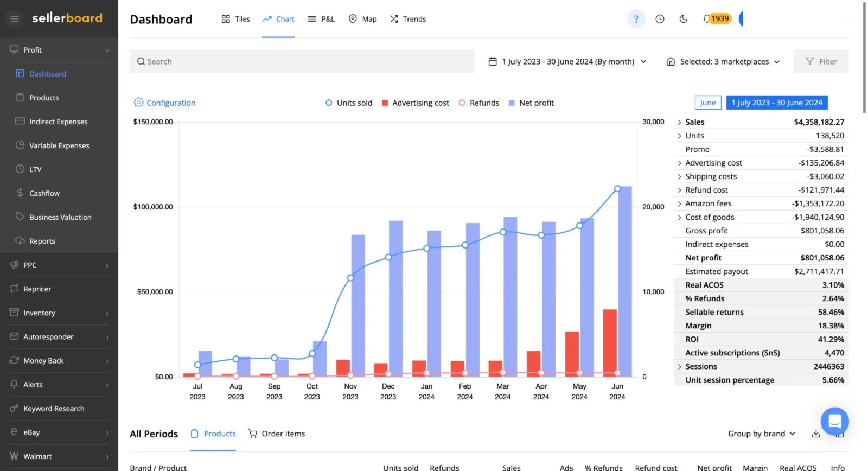Image resolution: width=868 pixels, height=471 pixels.
Task: Toggle Advertising cost series in legend
Action: (415, 103)
